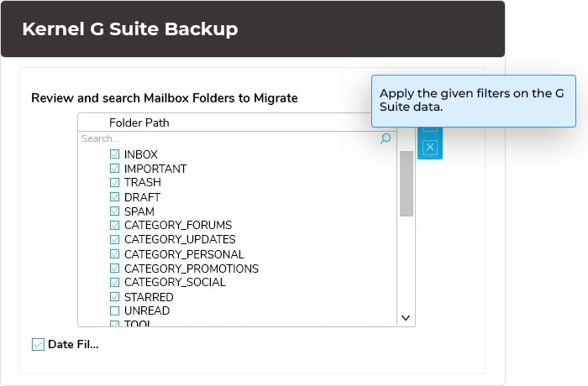Select the TRASH folder label
588x386 pixels.
coord(143,182)
